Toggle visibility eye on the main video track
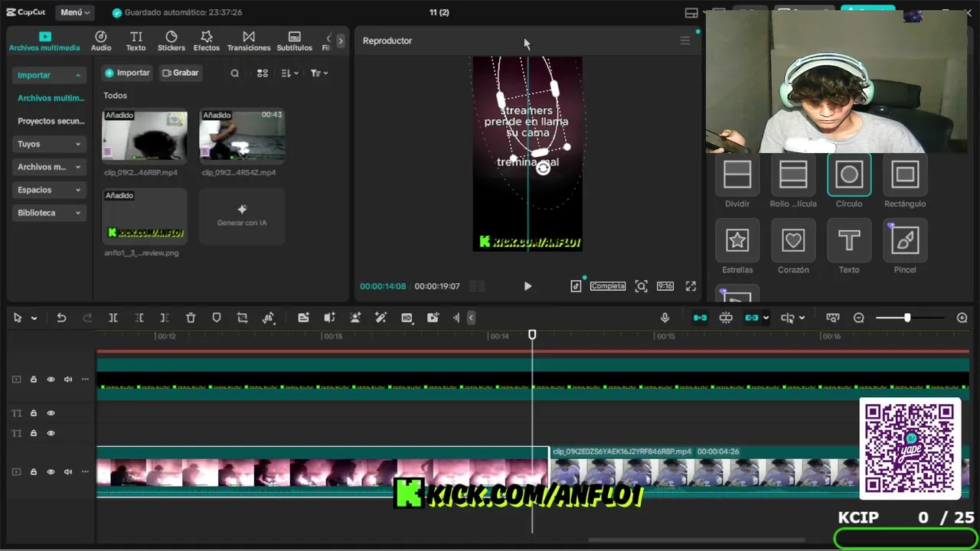 point(51,471)
